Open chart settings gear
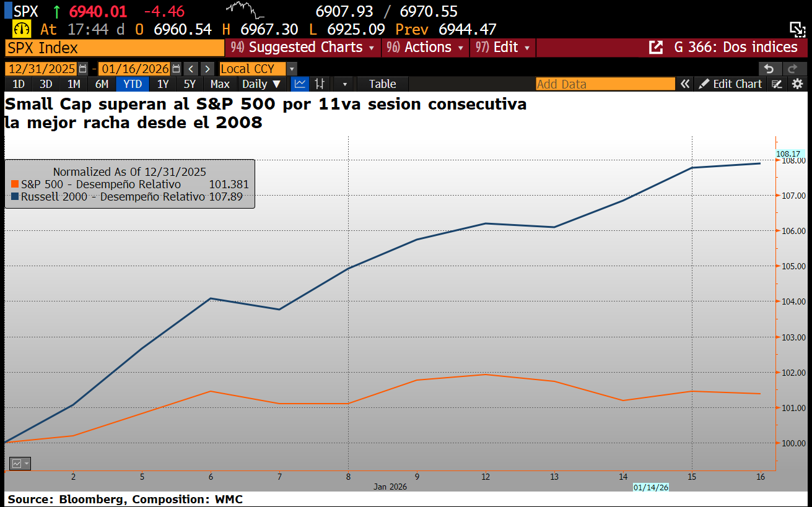This screenshot has height=507, width=812. [798, 84]
